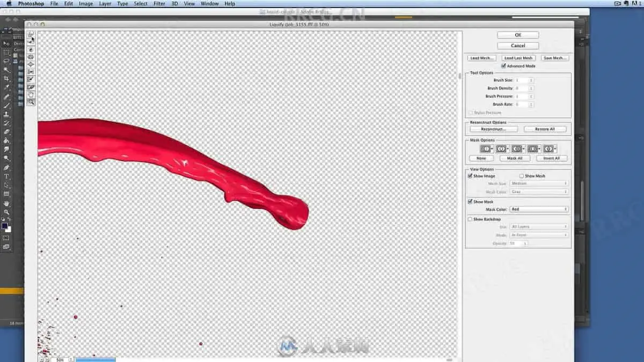Select the Push Left tool in Liquify

point(31,71)
